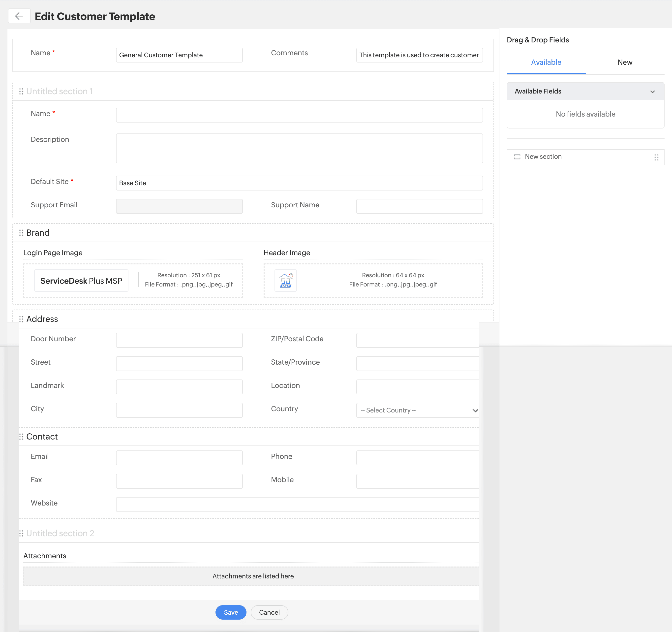
Task: Click the Address section drag handle
Action: [x=21, y=319]
